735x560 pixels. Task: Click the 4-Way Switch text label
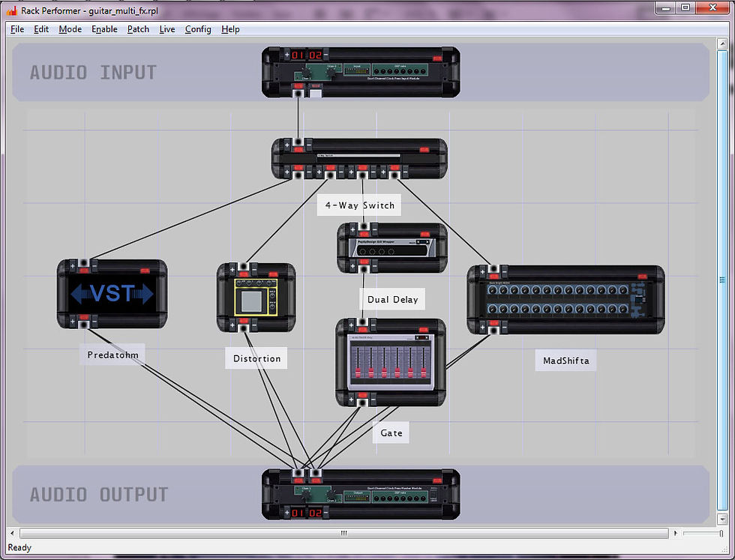(x=359, y=205)
